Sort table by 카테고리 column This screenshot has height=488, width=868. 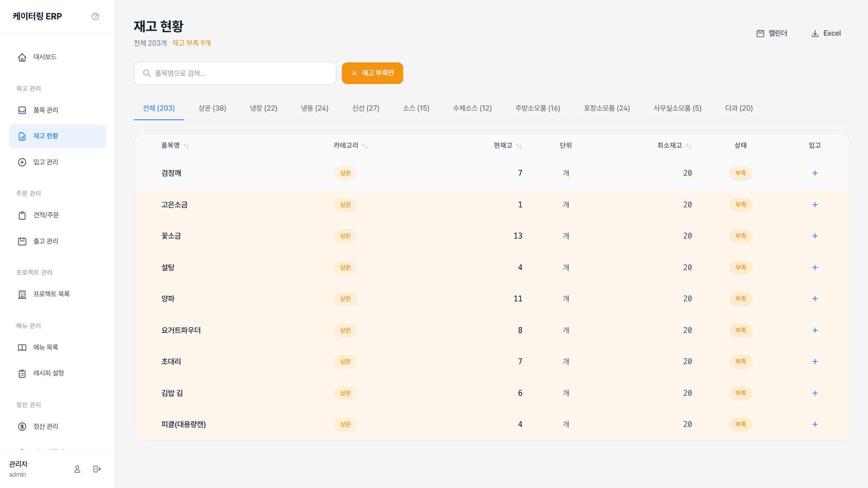tap(351, 145)
